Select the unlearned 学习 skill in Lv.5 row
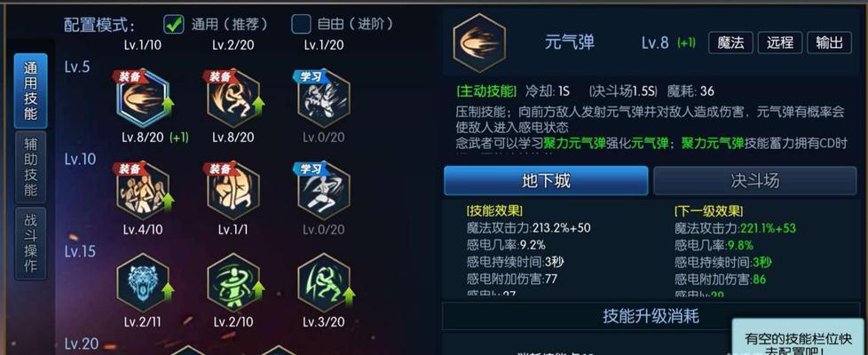 coord(324,99)
